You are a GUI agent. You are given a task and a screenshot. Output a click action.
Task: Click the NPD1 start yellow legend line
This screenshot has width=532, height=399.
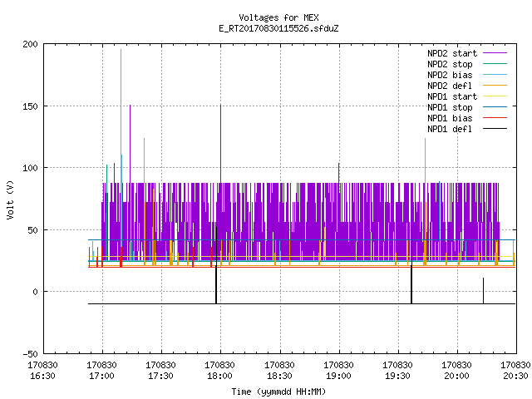click(495, 96)
